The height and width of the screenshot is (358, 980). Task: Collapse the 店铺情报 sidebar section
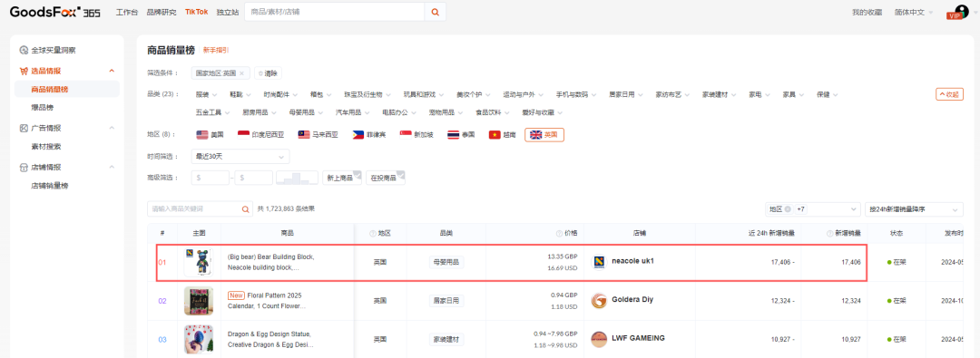[112, 167]
